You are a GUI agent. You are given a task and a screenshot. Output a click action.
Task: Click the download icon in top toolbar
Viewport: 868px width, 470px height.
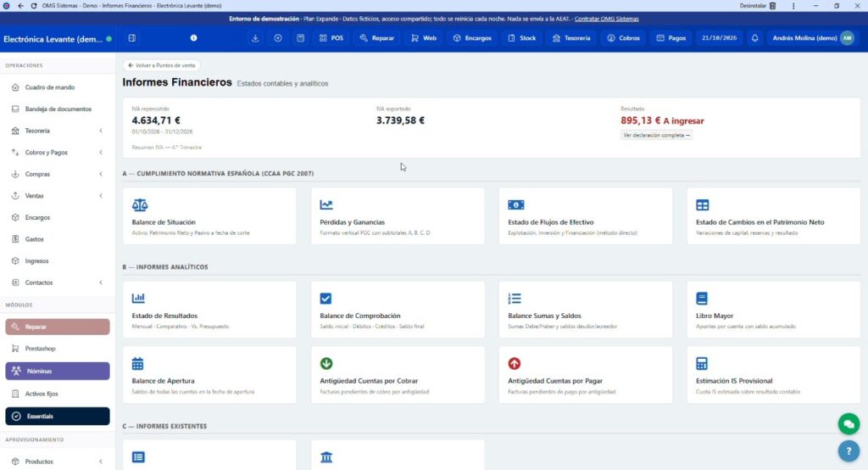255,38
